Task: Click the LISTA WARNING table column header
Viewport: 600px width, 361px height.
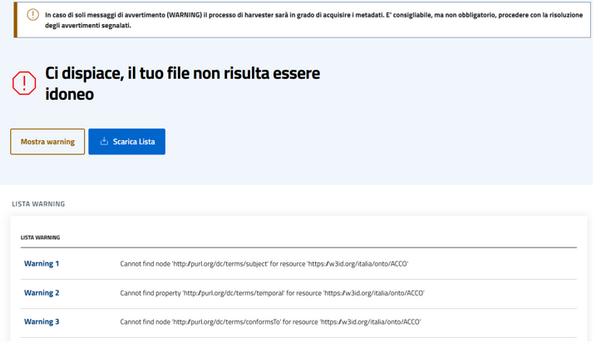Action: click(x=40, y=237)
